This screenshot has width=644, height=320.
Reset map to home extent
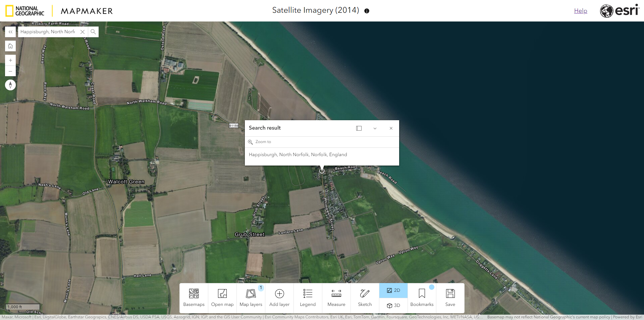coord(10,46)
